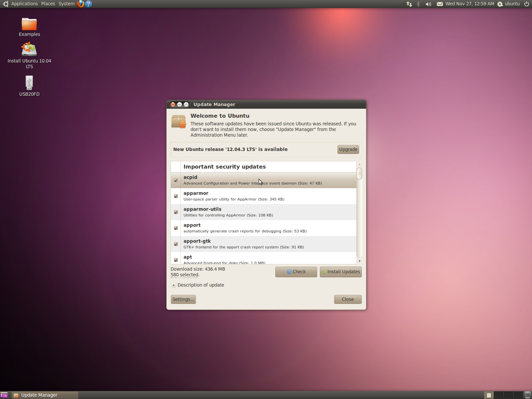Expand the Description of update section
The image size is (532, 399).
[174, 285]
